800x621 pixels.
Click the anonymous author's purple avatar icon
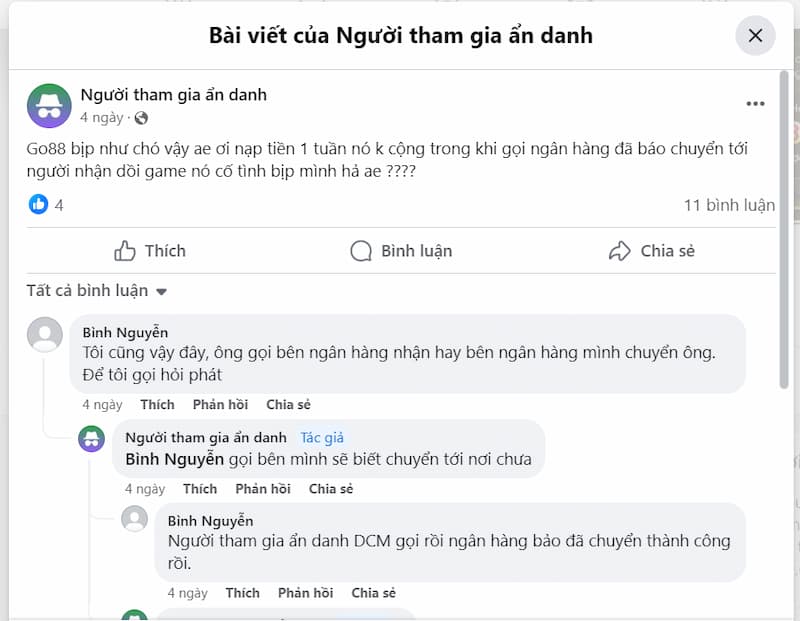pyautogui.click(x=47, y=105)
